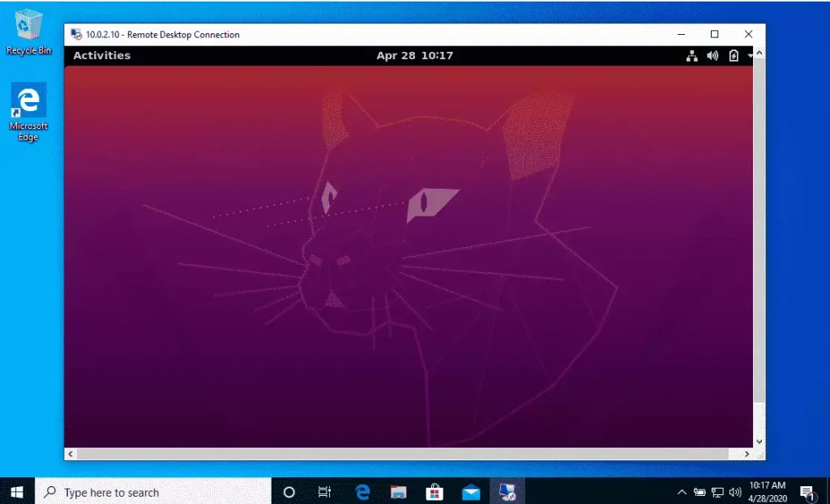Click the Windows tray battery icon
This screenshot has height=504, width=830.
click(x=700, y=493)
